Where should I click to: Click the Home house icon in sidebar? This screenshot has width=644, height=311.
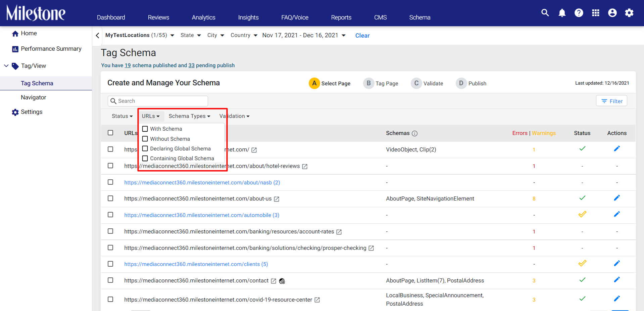click(15, 34)
